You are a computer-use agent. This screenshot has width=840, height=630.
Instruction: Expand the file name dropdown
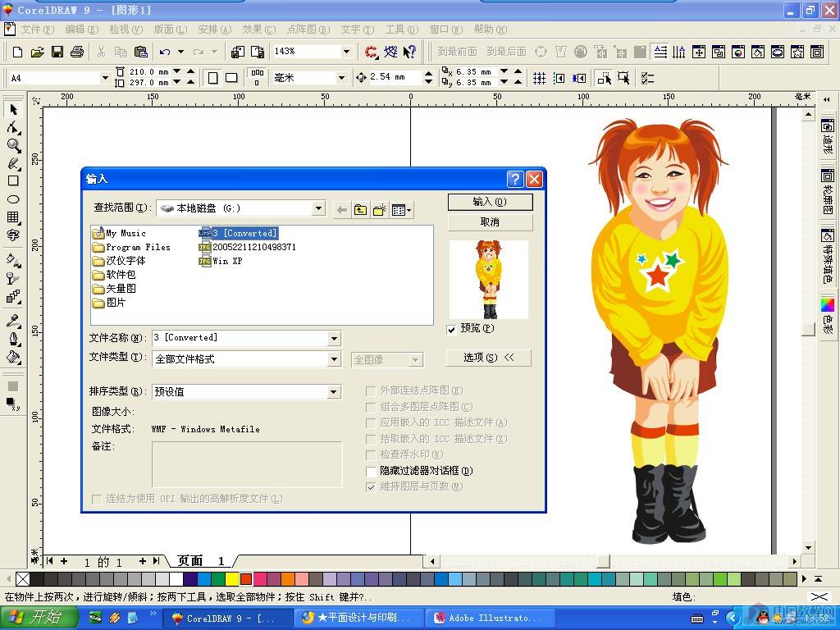coord(334,338)
